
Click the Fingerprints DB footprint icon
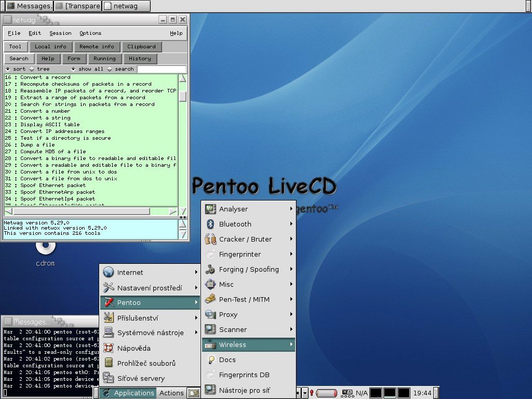[210, 375]
